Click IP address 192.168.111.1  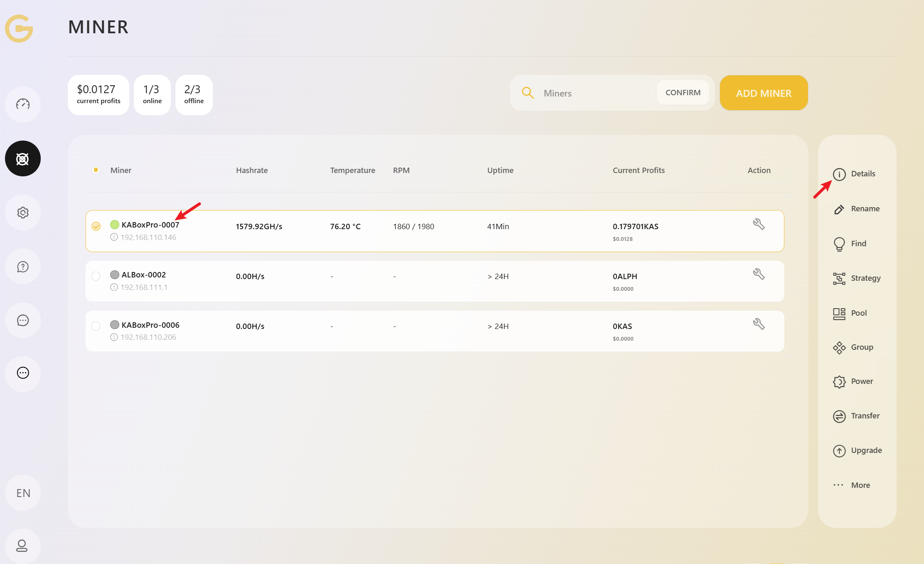144,287
